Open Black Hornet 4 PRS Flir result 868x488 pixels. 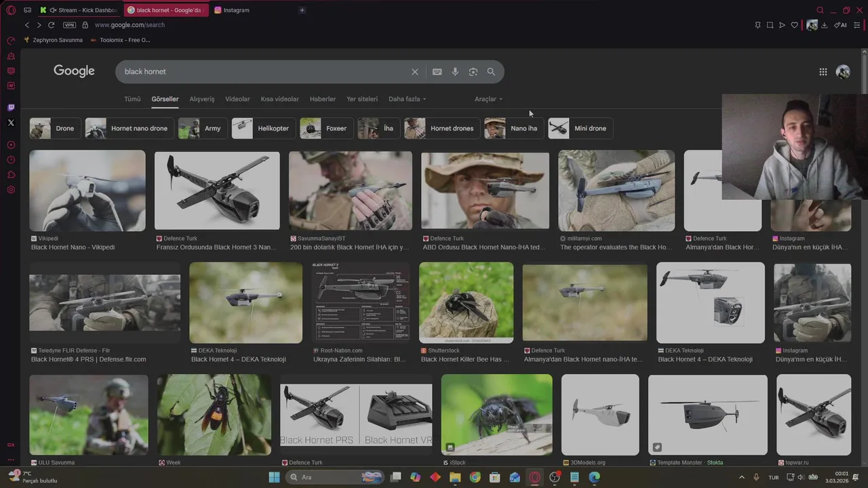coord(105,302)
